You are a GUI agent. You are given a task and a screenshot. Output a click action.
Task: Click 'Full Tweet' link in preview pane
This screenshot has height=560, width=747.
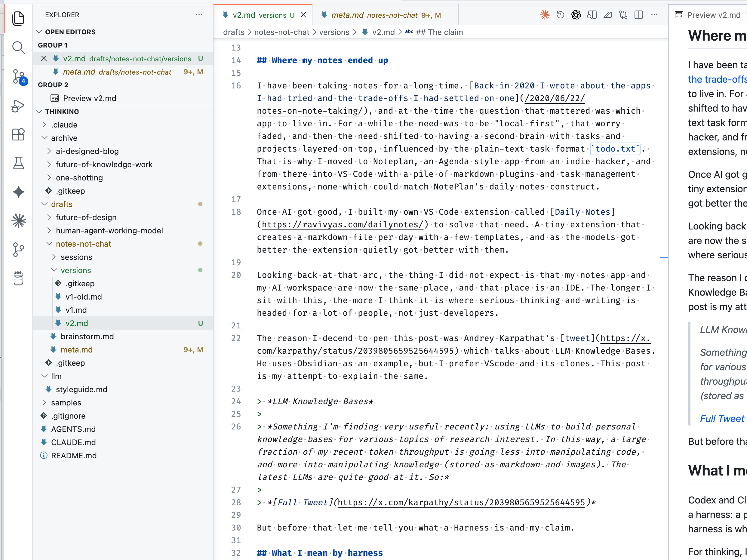[x=722, y=418]
